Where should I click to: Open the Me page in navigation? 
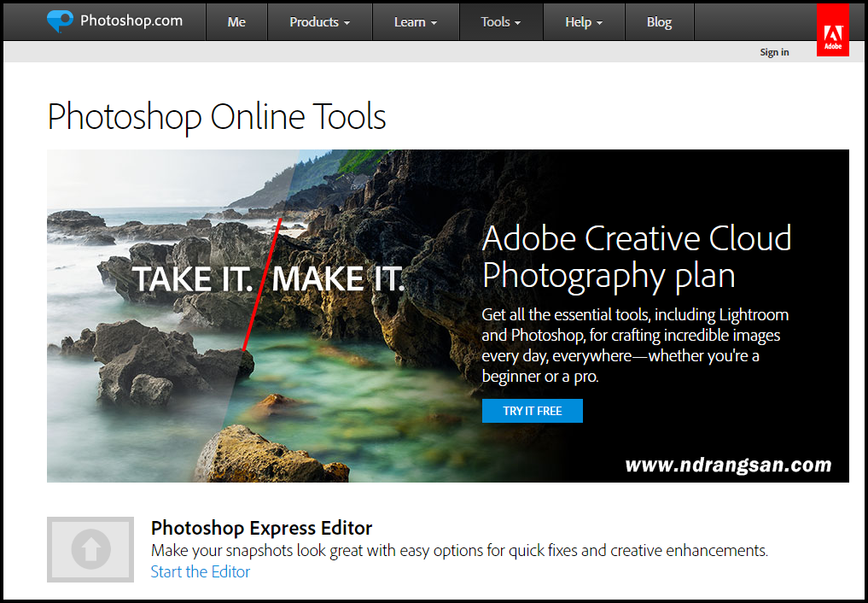236,22
